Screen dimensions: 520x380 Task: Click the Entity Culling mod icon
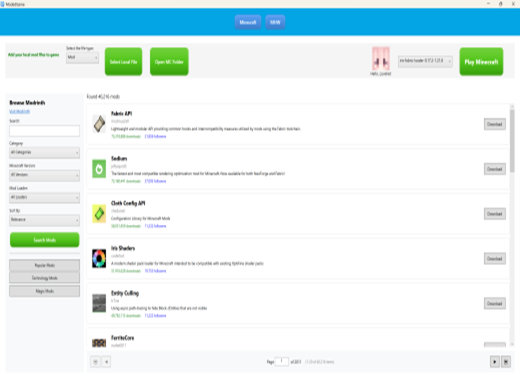[x=99, y=303]
